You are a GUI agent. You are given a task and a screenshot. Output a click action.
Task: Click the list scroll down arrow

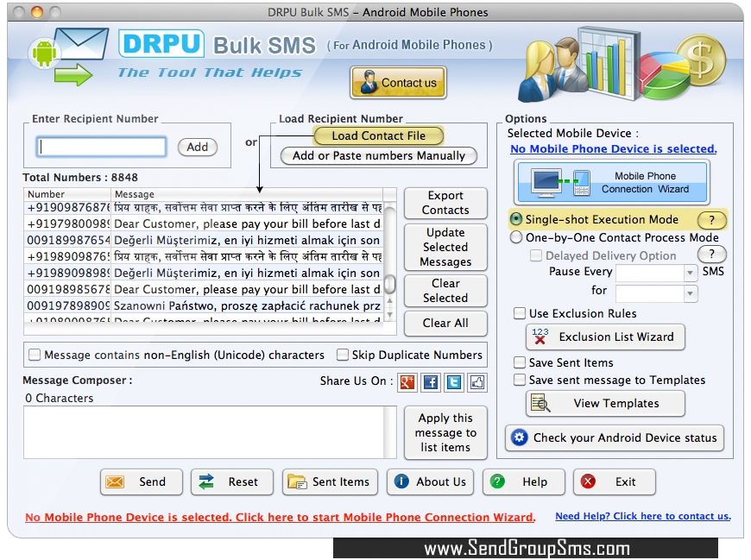coord(390,314)
